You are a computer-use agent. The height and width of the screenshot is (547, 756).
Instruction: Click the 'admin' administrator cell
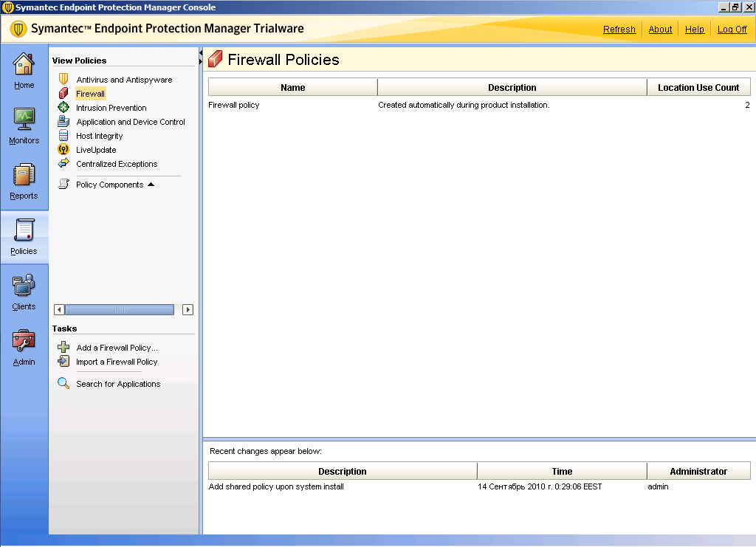point(658,486)
